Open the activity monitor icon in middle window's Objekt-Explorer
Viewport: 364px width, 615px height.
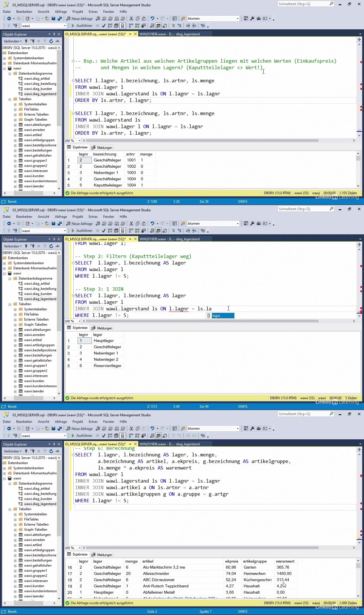[58, 246]
